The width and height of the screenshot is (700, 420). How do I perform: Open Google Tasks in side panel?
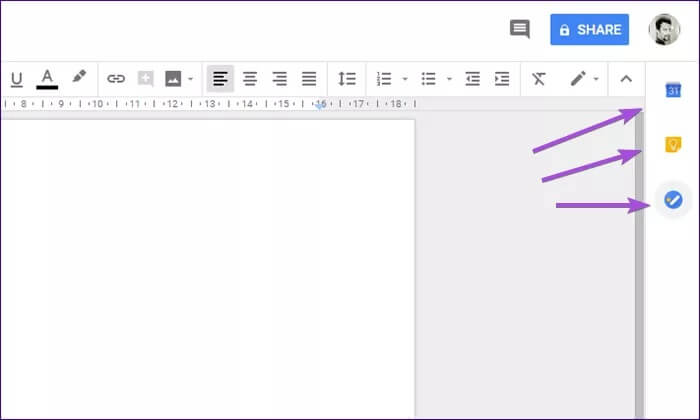pyautogui.click(x=673, y=200)
